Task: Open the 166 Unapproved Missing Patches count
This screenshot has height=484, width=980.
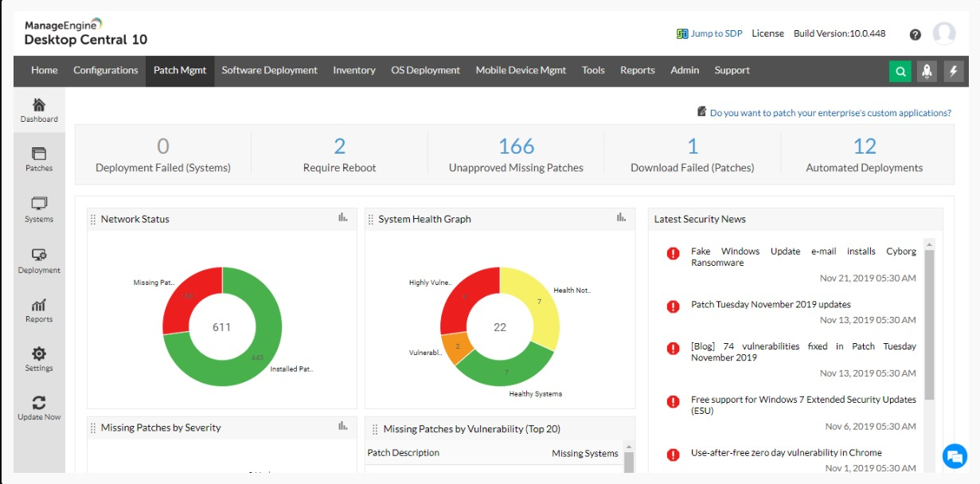Action: [516, 146]
